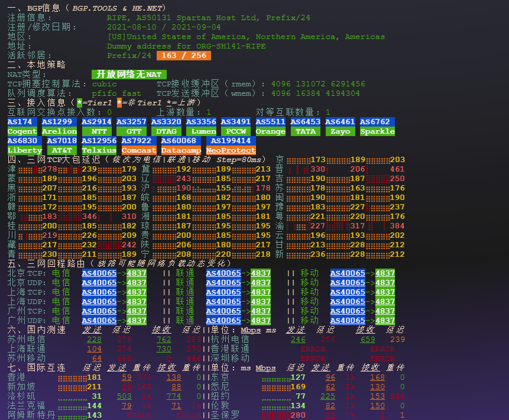This screenshot has height=420, width=509.
Task: Click the underlined Mbps unit in 国内测速 header
Action: coord(251,330)
